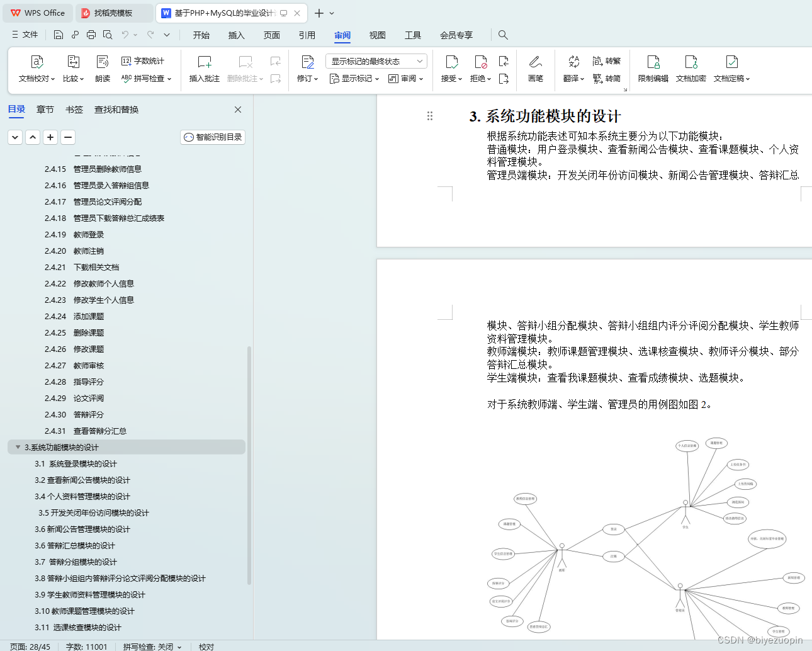The width and height of the screenshot is (812, 651).
Task: Switch to the 页面 ribbon tab
Action: [272, 35]
